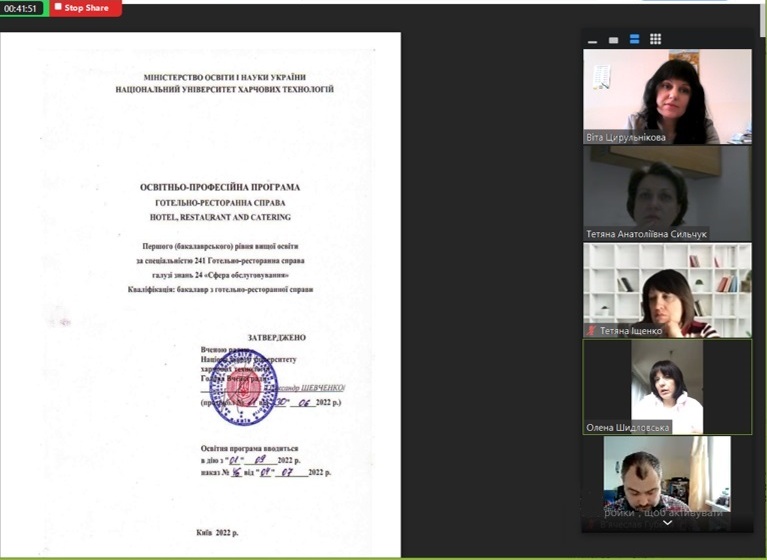Click the text 'МІНІСТЕРСТВО ОСВІТИ І НАУКИ УКРАЇНИ'
This screenshot has width=767, height=560.
[225, 77]
